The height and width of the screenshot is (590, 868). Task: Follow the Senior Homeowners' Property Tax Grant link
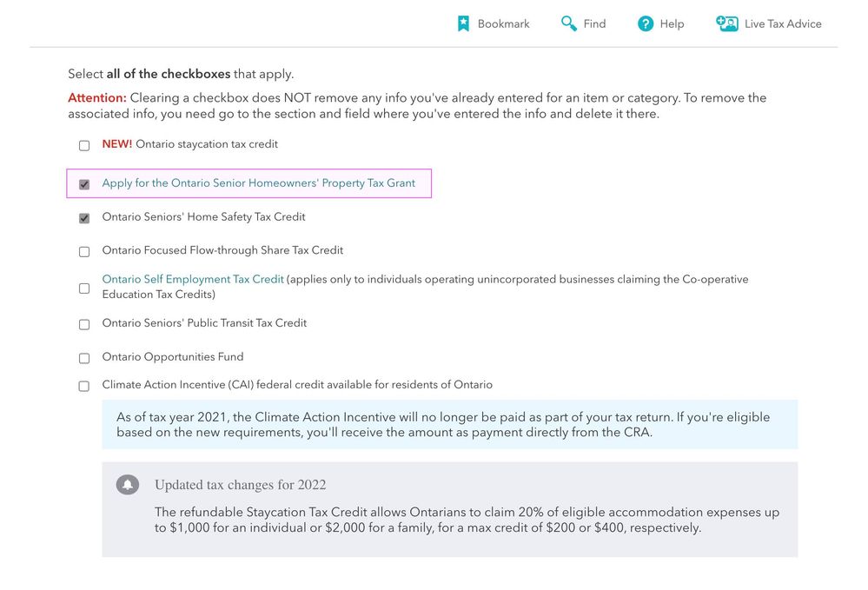tap(258, 183)
